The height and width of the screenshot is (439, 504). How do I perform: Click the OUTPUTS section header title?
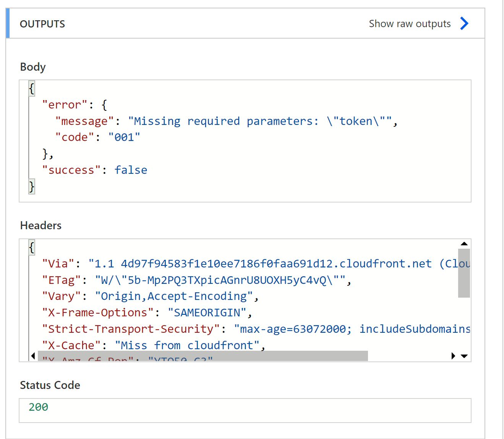point(42,24)
